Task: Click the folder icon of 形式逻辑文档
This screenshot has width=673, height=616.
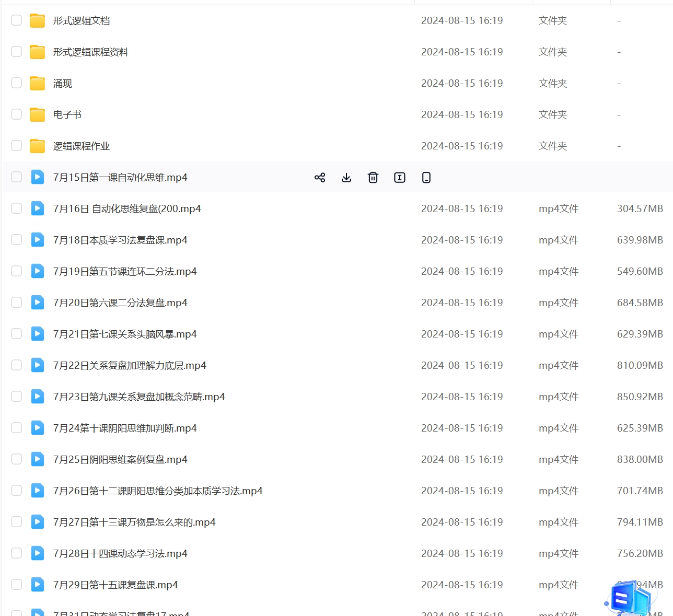Action: click(37, 20)
